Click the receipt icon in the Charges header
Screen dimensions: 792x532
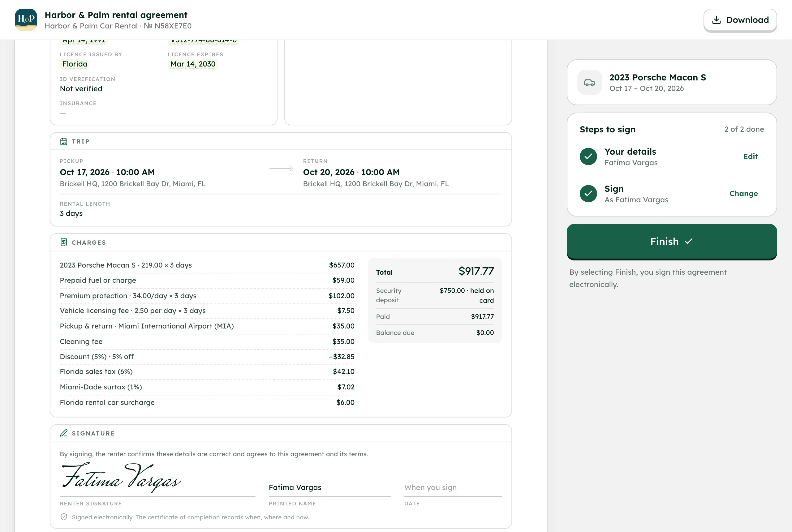(64, 242)
